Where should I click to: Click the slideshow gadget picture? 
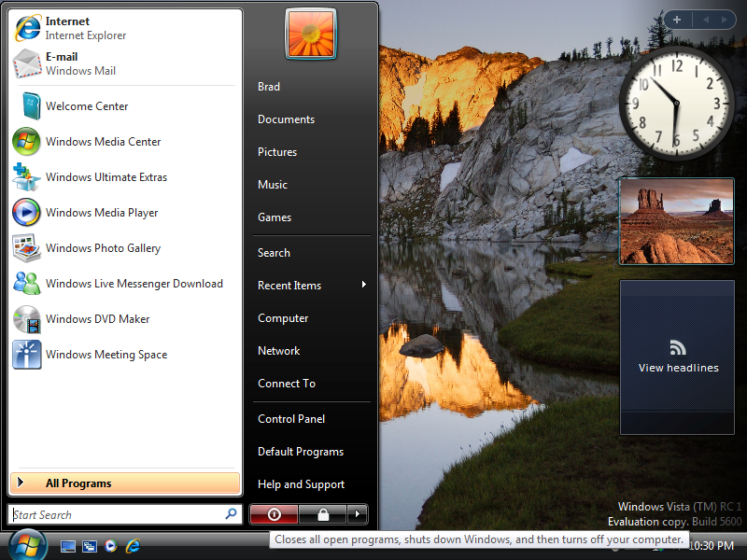pos(676,221)
